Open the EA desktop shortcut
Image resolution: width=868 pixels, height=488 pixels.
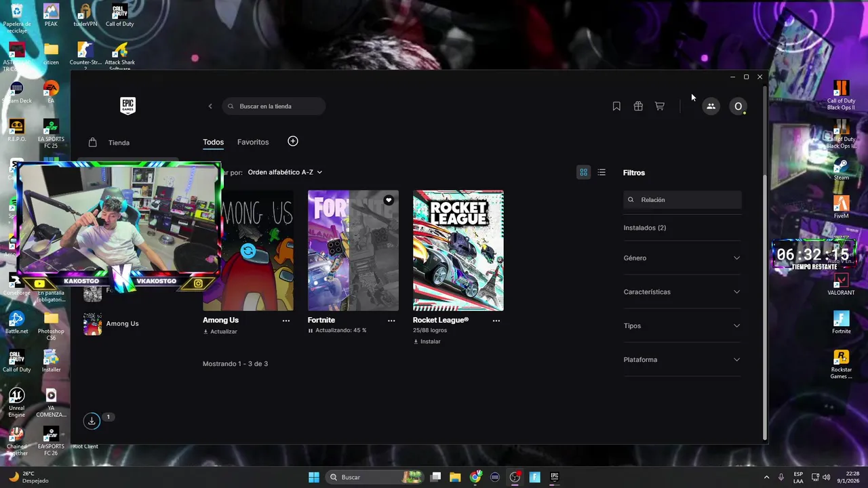coord(51,92)
